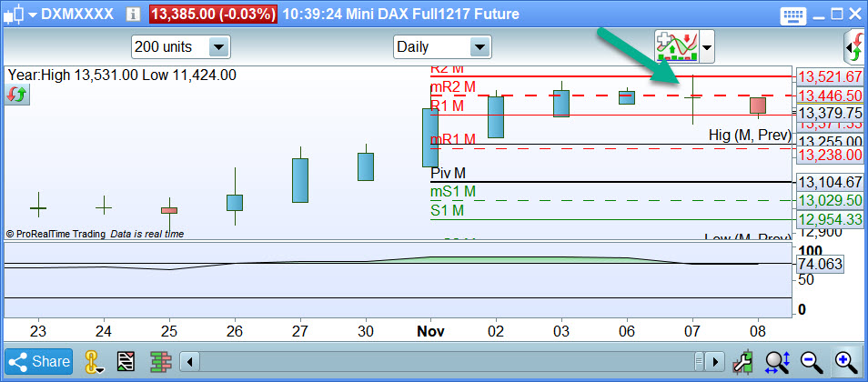The width and height of the screenshot is (868, 382).
Task: Click the candlestick chart icon in title bar
Action: point(14,14)
